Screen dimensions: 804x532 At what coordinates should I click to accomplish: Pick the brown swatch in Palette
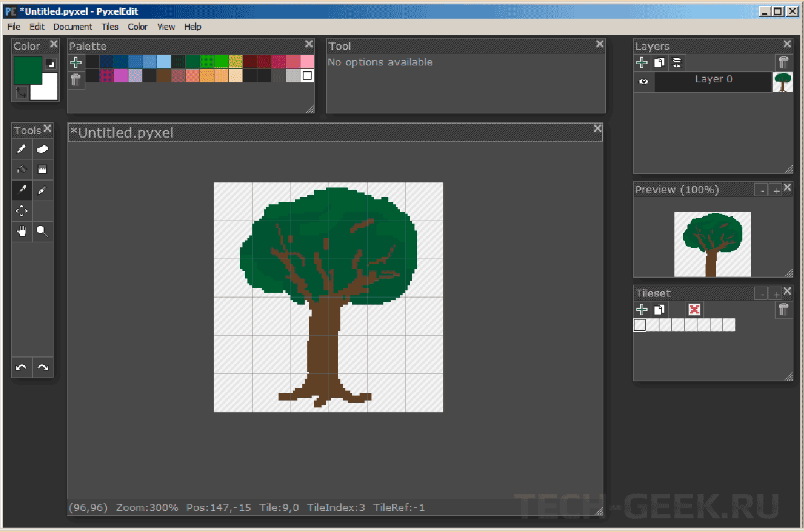[x=163, y=76]
